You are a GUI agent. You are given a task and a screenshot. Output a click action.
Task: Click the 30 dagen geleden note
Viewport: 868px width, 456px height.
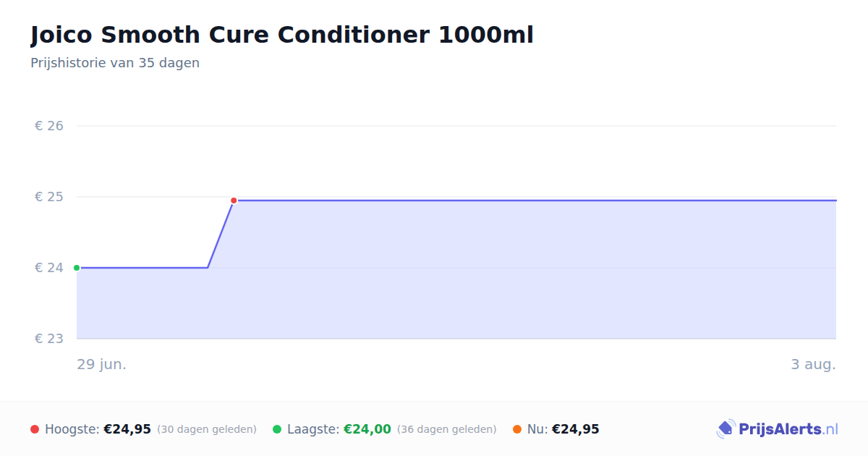tap(207, 429)
